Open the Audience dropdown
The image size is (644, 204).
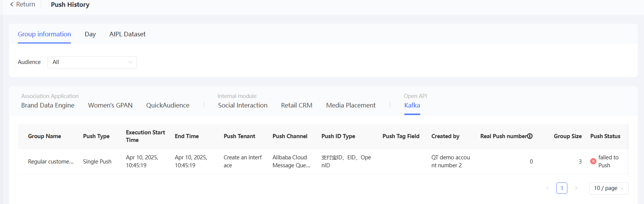coord(92,62)
